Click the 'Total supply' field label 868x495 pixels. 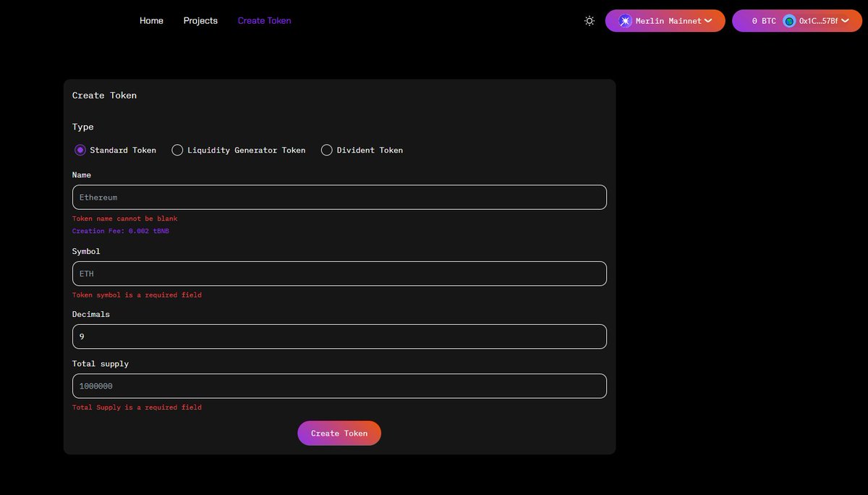(x=101, y=364)
